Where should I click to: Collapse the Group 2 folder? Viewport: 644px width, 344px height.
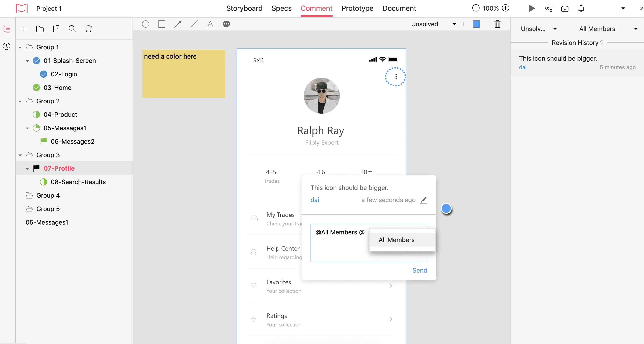tap(20, 101)
